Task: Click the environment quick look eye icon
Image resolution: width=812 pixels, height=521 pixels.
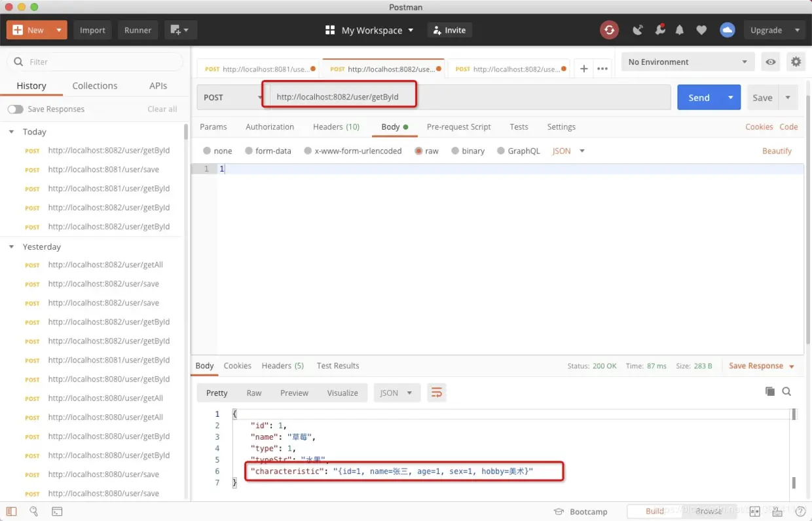Action: click(x=771, y=62)
